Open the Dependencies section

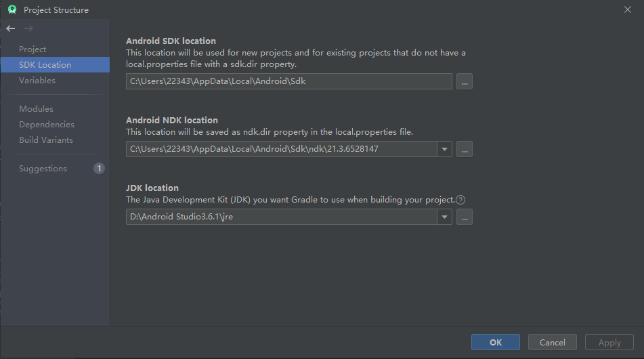click(x=55, y=125)
